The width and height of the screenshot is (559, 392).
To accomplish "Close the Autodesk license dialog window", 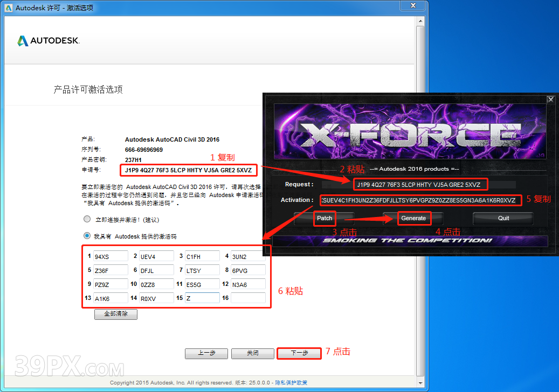I will [413, 5].
